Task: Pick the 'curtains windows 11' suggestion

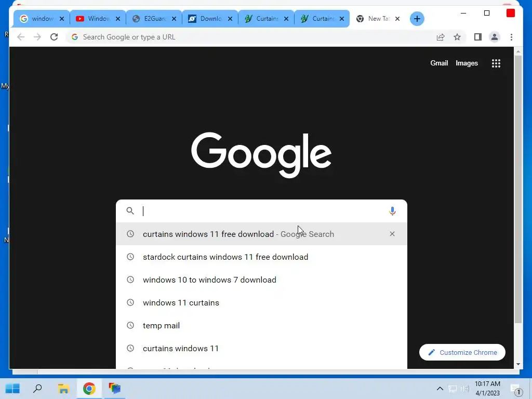Action: [x=261, y=349]
